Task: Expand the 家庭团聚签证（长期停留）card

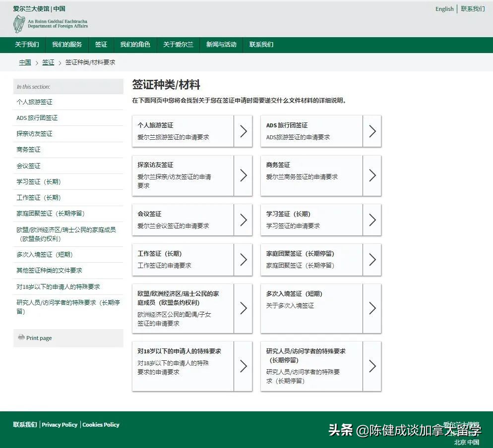Action: pos(320,260)
